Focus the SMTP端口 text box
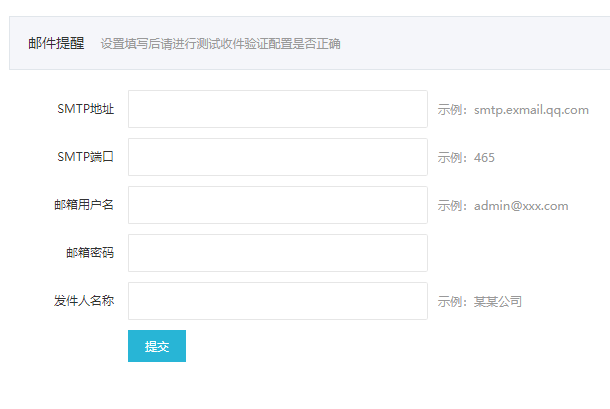This screenshot has width=610, height=409. click(x=277, y=157)
